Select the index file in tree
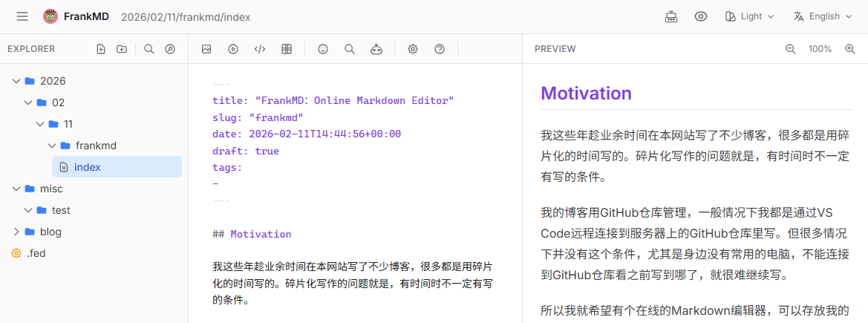The height and width of the screenshot is (323, 868). click(x=87, y=167)
